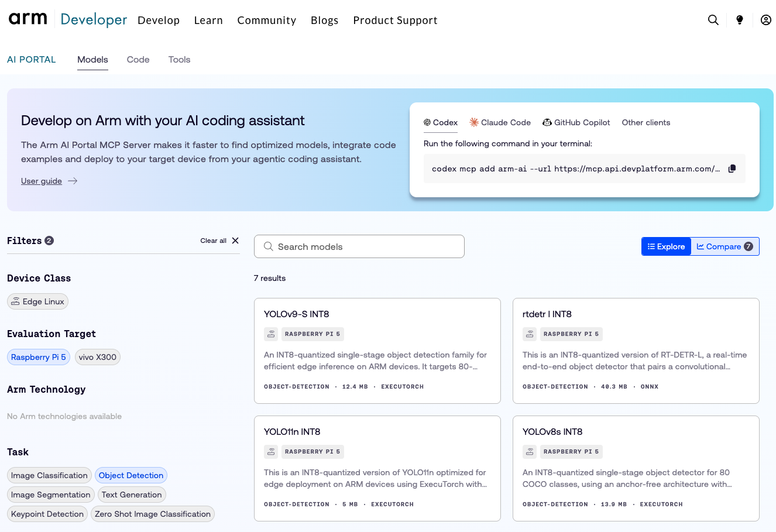
Task: Toggle the Raspberry Pi 5 filter chip
Action: [x=39, y=357]
